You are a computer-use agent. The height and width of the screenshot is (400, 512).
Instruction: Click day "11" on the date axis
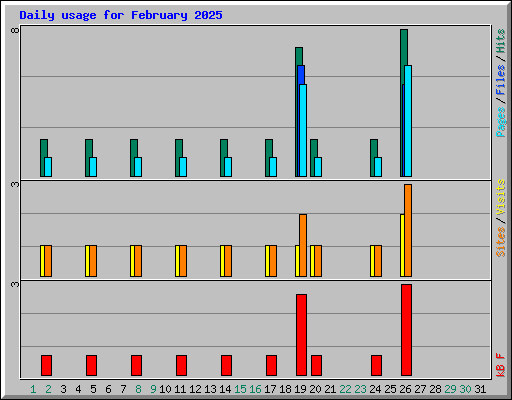pyautogui.click(x=180, y=389)
